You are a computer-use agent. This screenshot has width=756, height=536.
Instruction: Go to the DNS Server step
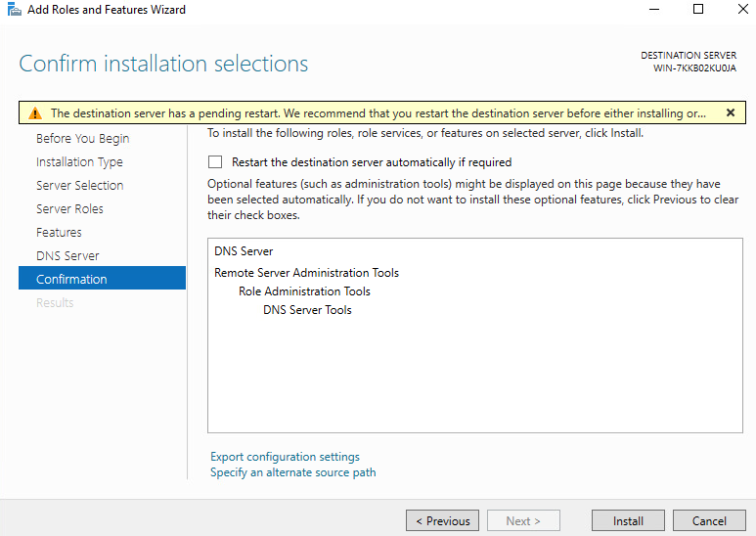[67, 255]
